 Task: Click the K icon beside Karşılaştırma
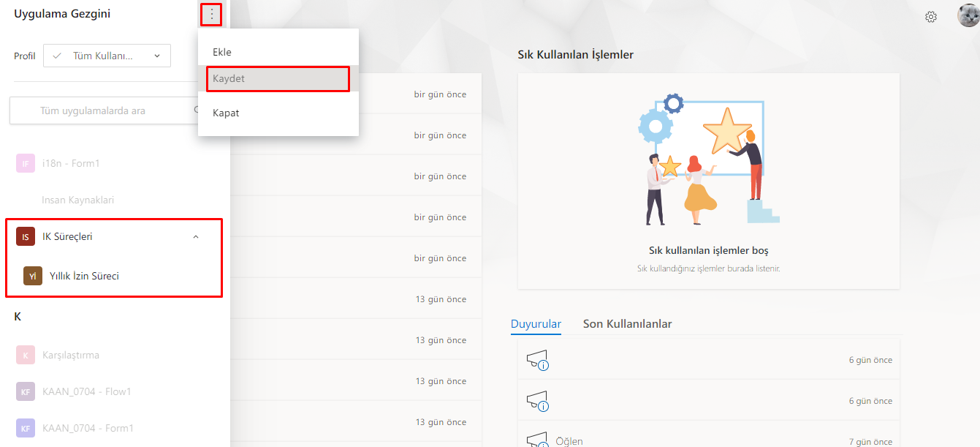click(x=26, y=355)
